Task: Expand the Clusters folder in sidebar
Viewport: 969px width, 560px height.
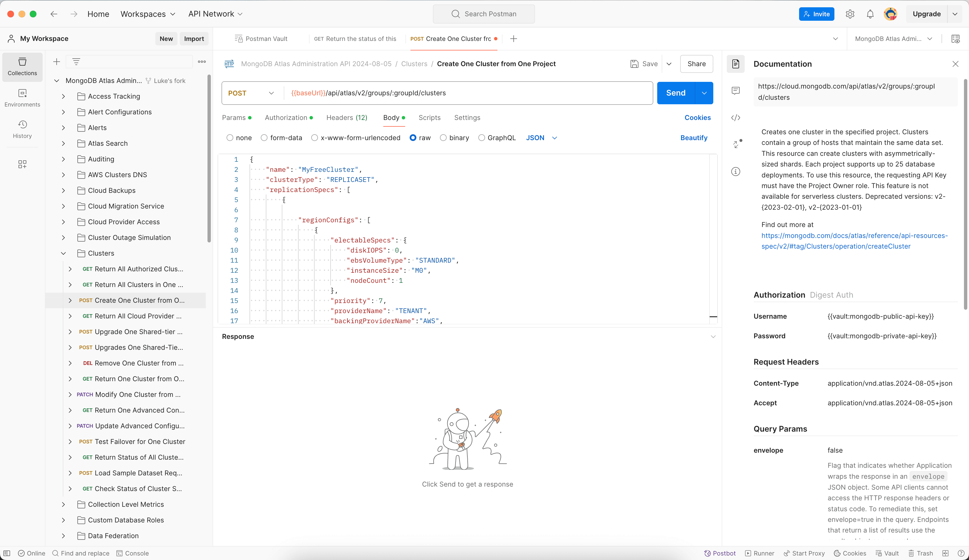Action: 63,253
